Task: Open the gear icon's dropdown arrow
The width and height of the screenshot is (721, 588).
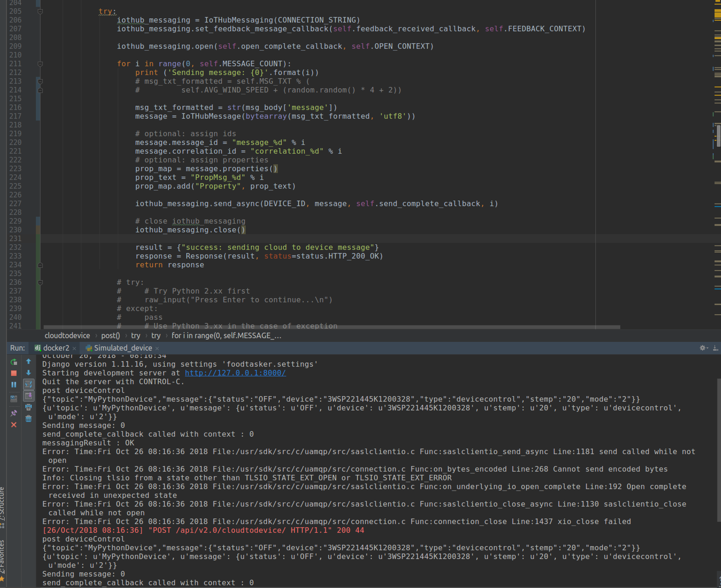Action: [x=708, y=348]
